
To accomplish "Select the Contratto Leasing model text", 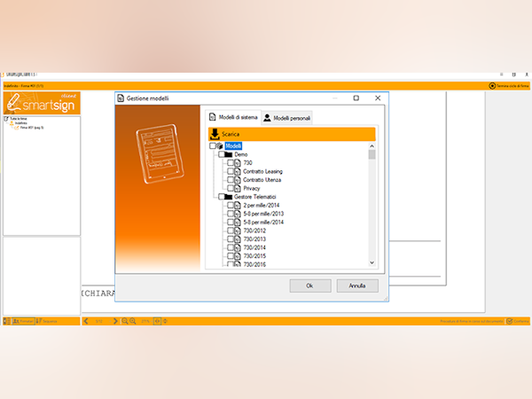I will 263,171.
